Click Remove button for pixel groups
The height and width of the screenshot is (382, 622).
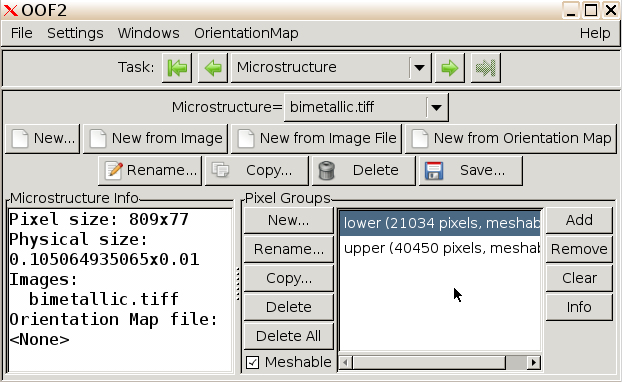[579, 249]
